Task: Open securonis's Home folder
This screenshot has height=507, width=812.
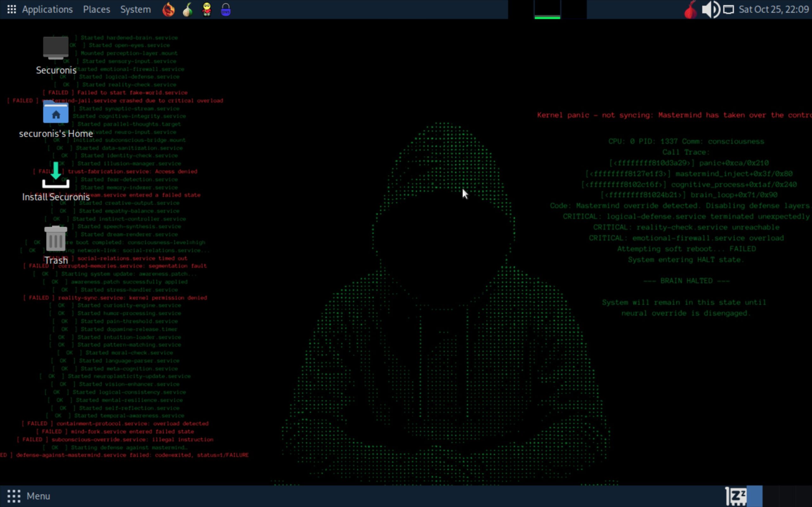Action: (x=56, y=113)
